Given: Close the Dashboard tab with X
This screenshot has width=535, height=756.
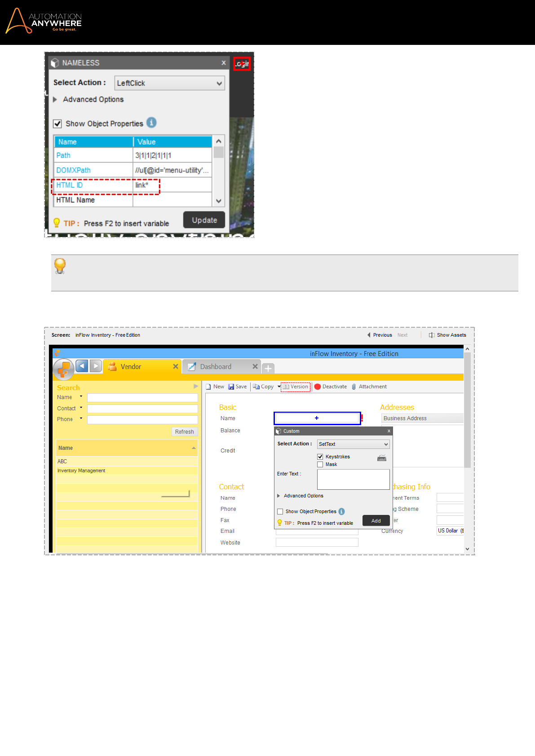Looking at the screenshot, I should pyautogui.click(x=255, y=366).
